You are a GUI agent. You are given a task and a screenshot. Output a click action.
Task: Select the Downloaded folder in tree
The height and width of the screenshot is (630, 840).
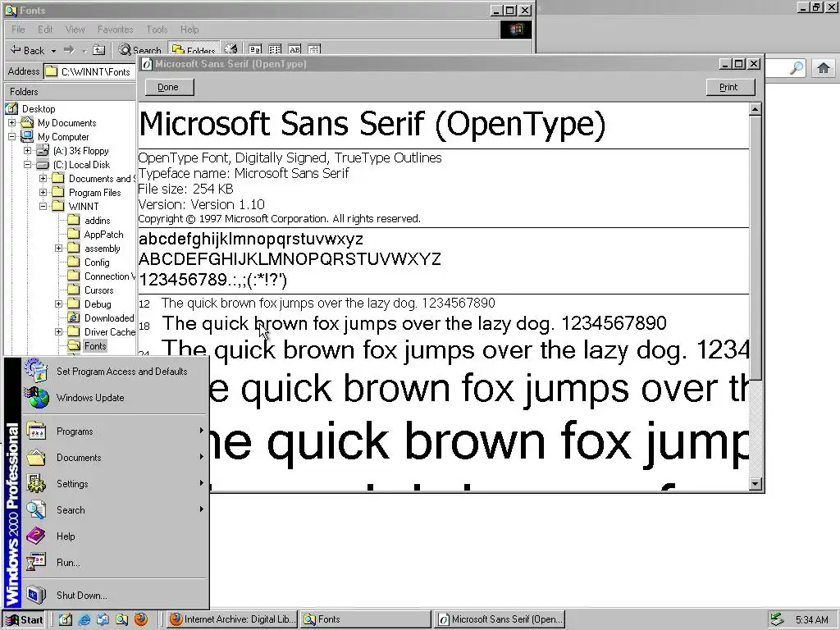click(109, 317)
